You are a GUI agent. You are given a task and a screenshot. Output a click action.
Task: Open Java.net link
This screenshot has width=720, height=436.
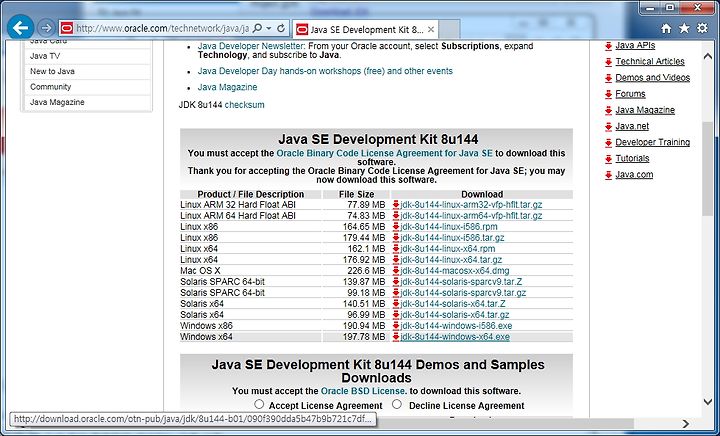tap(632, 126)
